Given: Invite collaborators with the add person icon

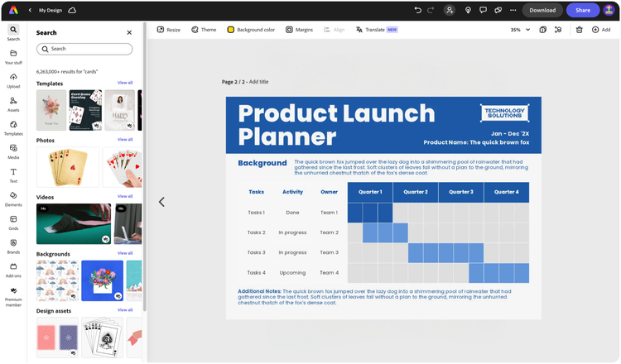Looking at the screenshot, I should [449, 10].
